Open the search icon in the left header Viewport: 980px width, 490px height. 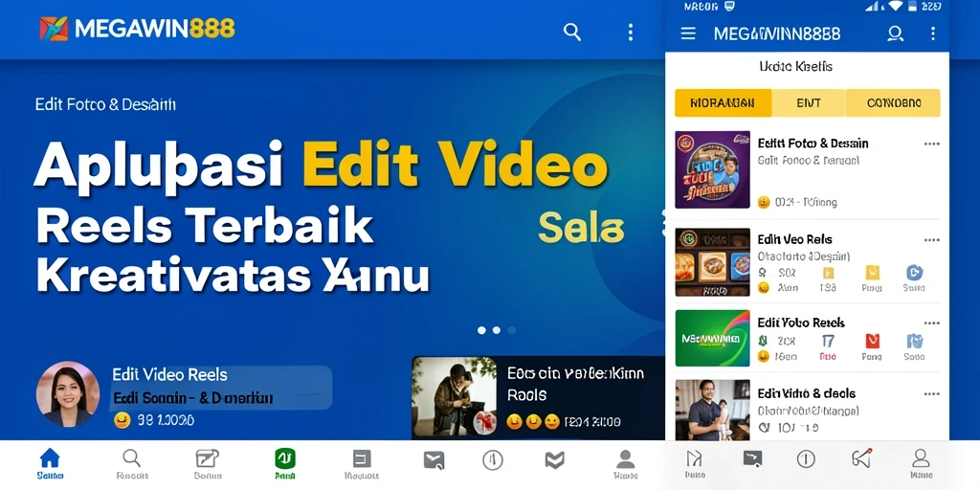tap(572, 32)
